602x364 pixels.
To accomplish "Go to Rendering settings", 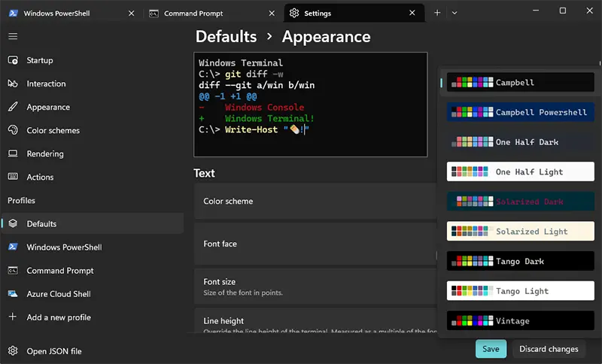I will [92, 154].
